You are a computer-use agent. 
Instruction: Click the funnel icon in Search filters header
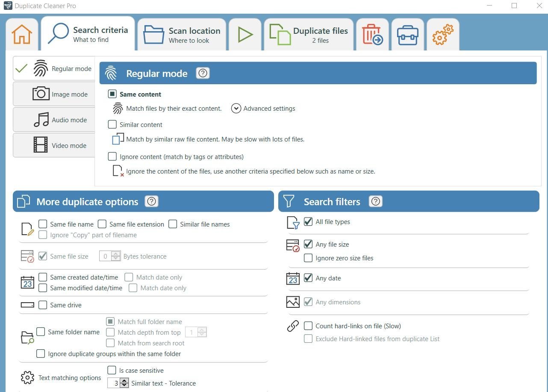(x=289, y=201)
